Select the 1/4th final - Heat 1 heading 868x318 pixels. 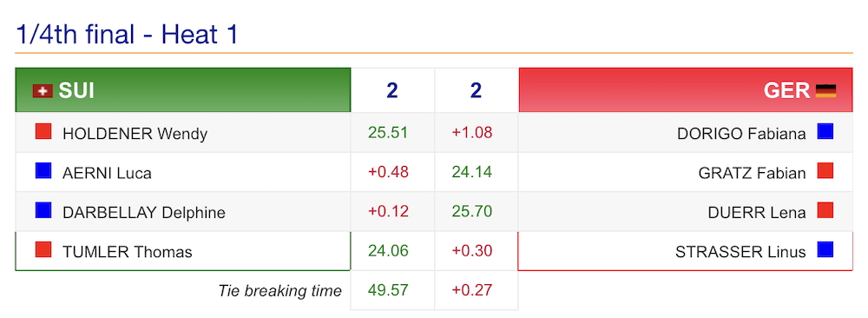click(x=128, y=35)
